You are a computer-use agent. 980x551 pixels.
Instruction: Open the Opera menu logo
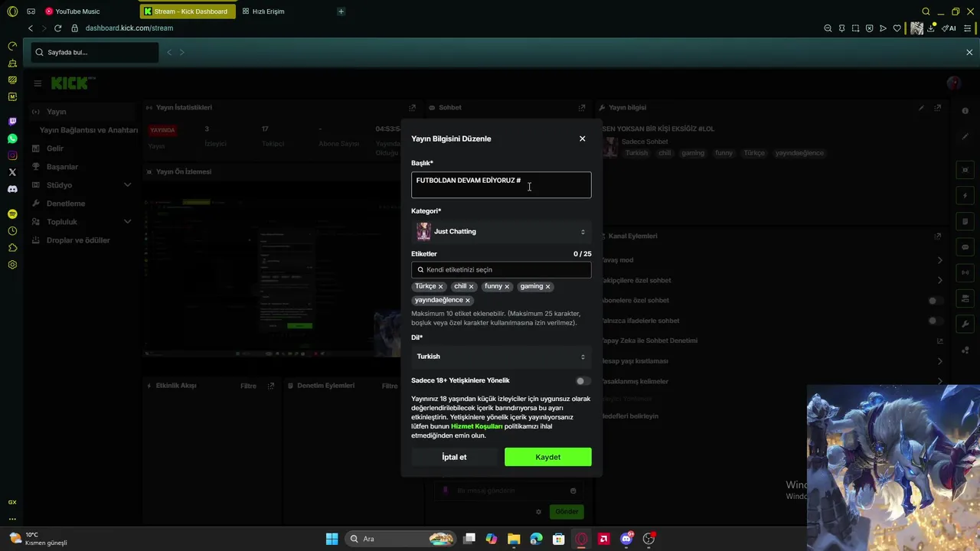point(12,11)
